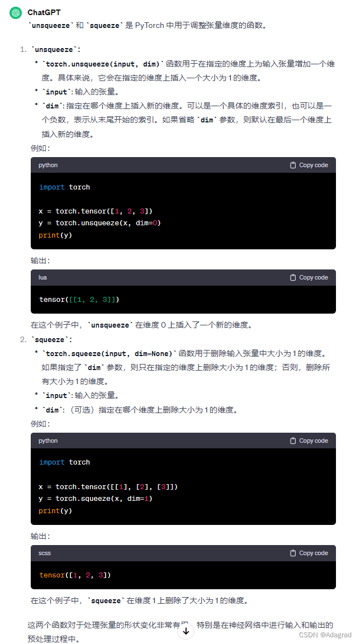Click the clipboard icon on the second python code block
The width and height of the screenshot is (360, 644).
click(x=292, y=441)
